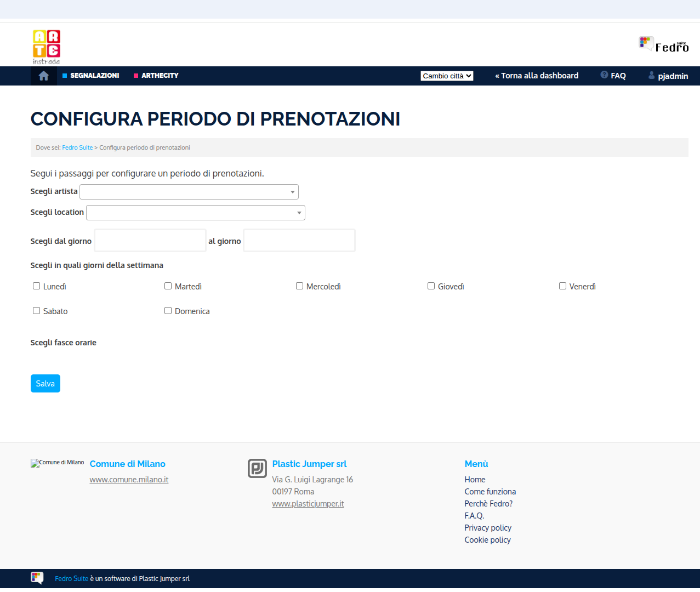The image size is (700, 592).
Task: Toggle the Domenica checkbox
Action: point(168,311)
